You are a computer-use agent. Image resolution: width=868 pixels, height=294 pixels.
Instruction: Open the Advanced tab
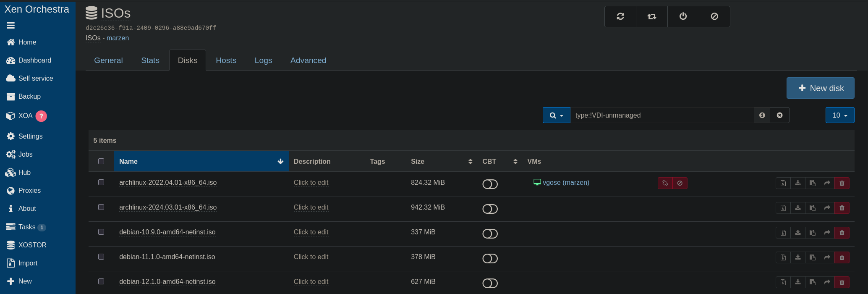click(308, 60)
